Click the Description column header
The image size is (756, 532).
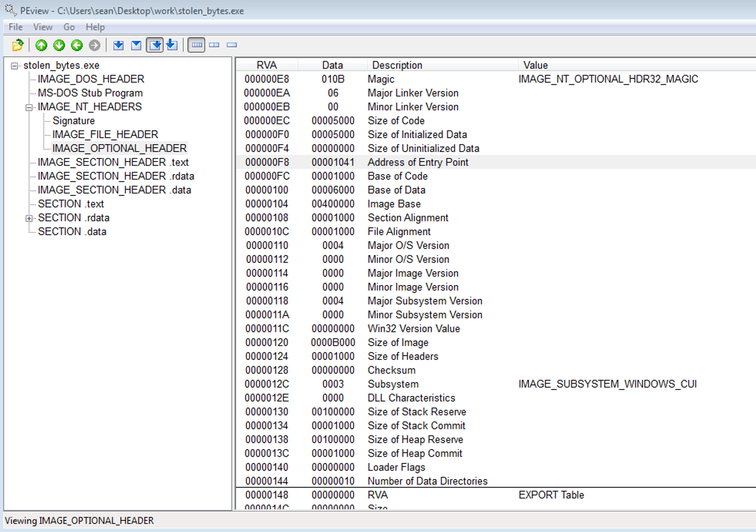coord(397,65)
